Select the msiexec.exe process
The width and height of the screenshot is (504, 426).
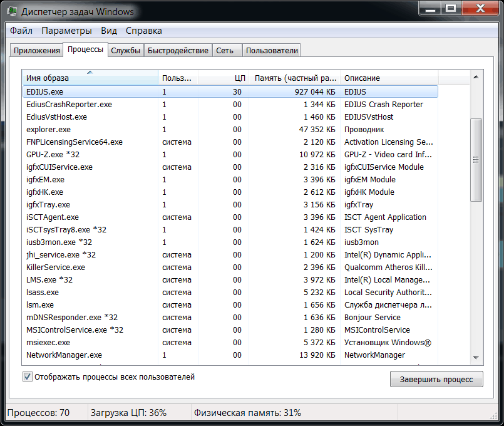(x=230, y=343)
